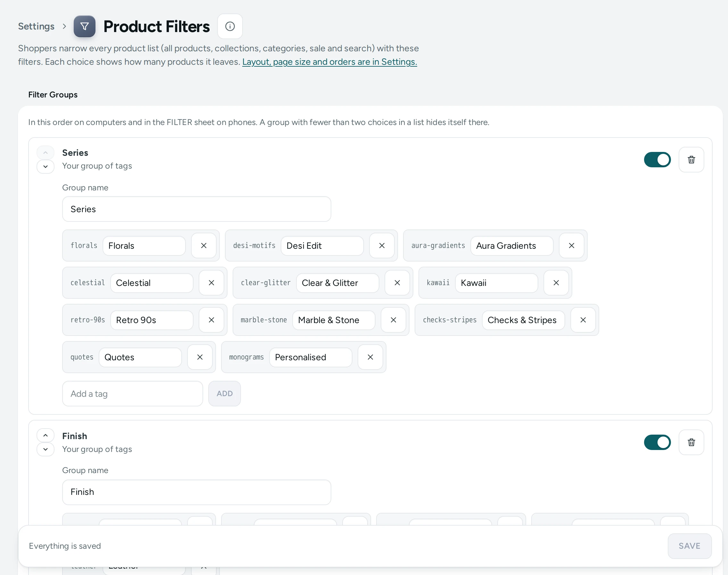The height and width of the screenshot is (575, 728).
Task: Delete the Series filter group
Action: pos(691,160)
